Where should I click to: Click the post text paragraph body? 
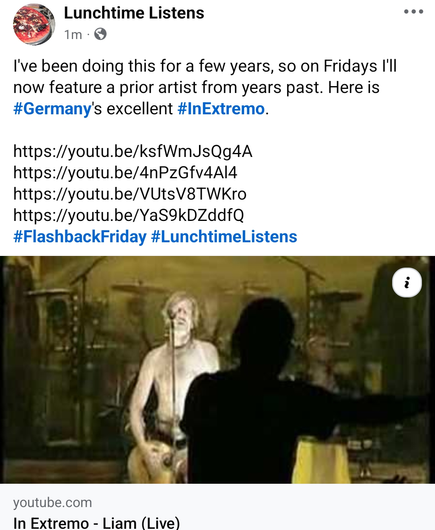[205, 88]
